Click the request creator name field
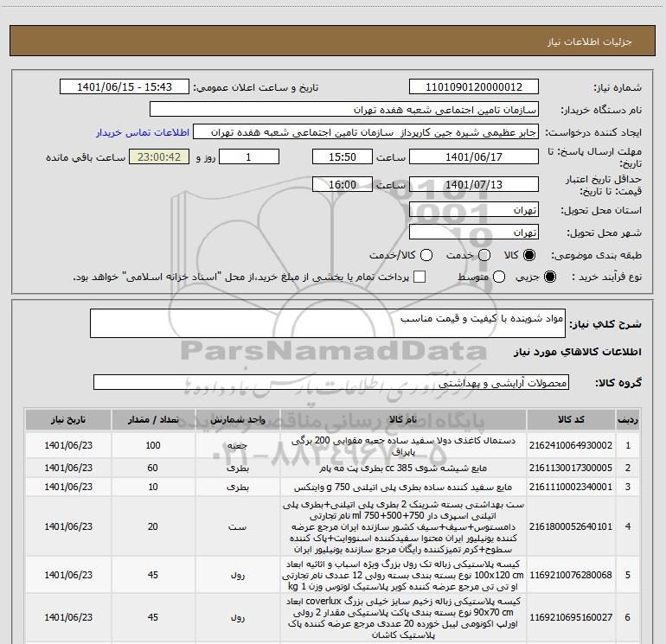The width and height of the screenshot is (666, 644). pos(366,132)
